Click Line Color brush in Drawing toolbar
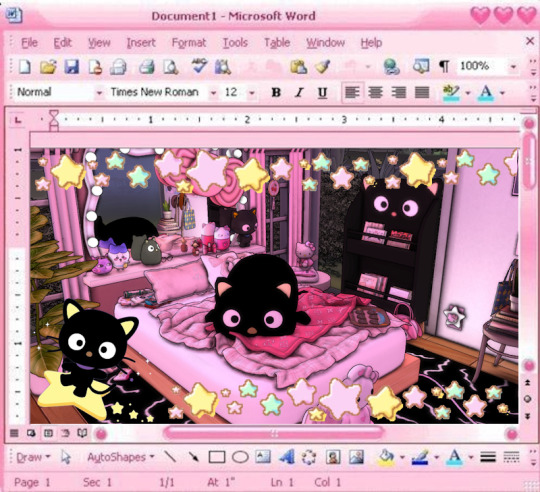540x492 pixels. [x=420, y=458]
